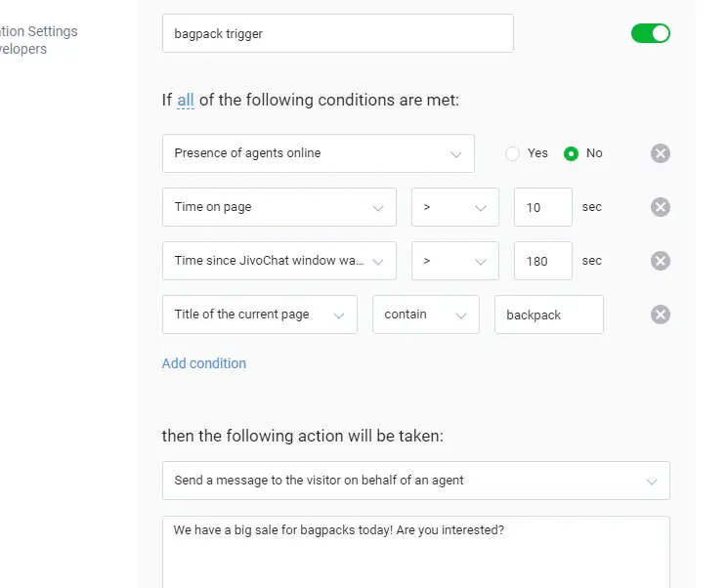Viewport: 728px width, 588px height.
Task: Expand the Time on page condition dropdown
Action: tap(278, 207)
